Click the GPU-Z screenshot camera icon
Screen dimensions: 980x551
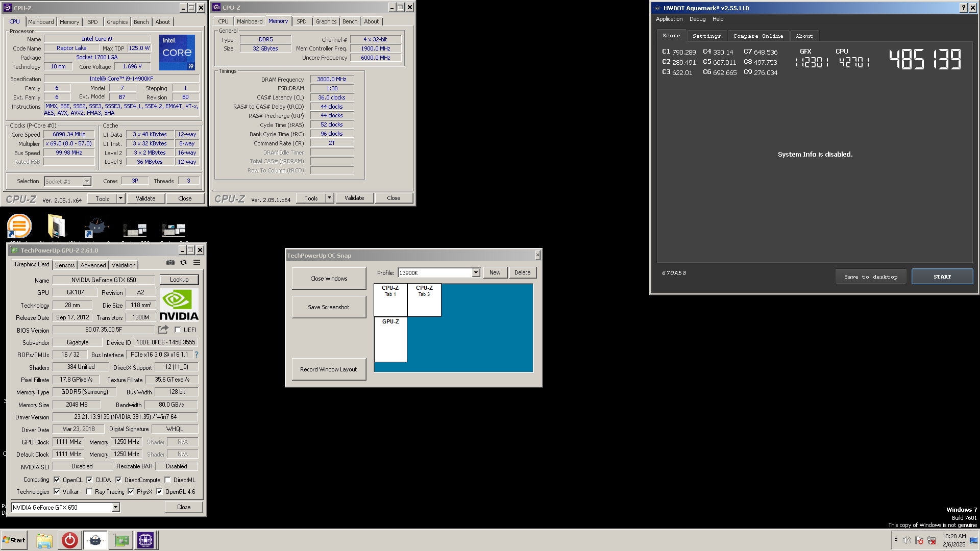tap(170, 263)
